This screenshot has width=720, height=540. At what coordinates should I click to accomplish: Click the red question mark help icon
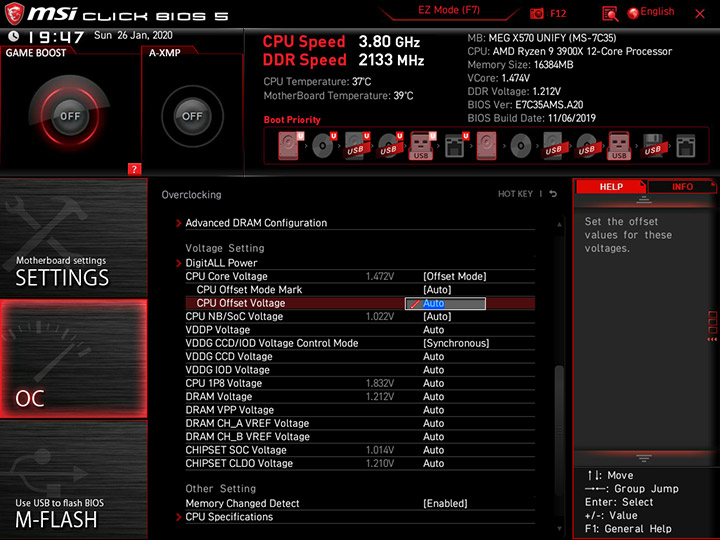134,169
